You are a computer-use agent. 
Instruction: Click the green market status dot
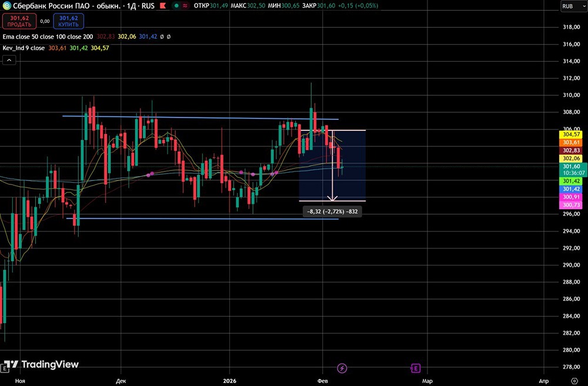[x=176, y=6]
